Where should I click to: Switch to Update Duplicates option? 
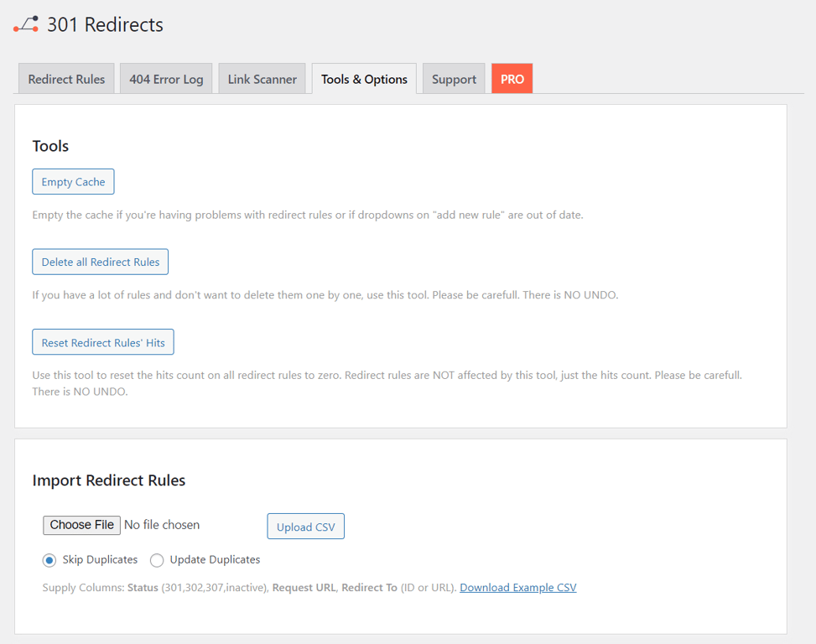(156, 559)
